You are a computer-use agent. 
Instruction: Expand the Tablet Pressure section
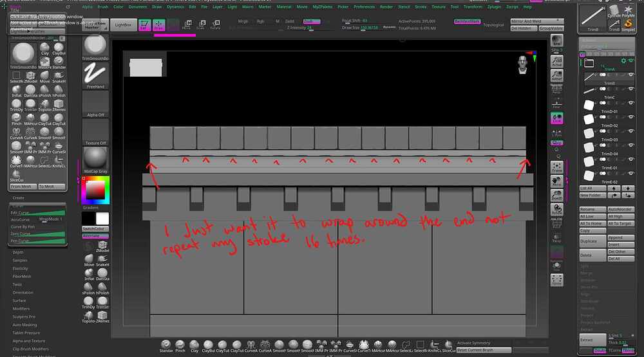tap(26, 333)
